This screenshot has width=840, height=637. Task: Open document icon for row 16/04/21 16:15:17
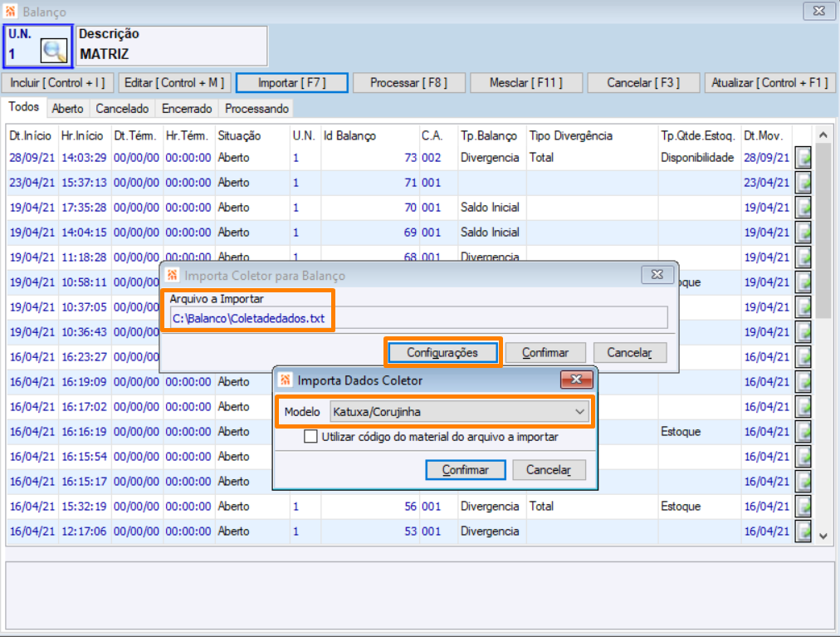[x=803, y=482]
